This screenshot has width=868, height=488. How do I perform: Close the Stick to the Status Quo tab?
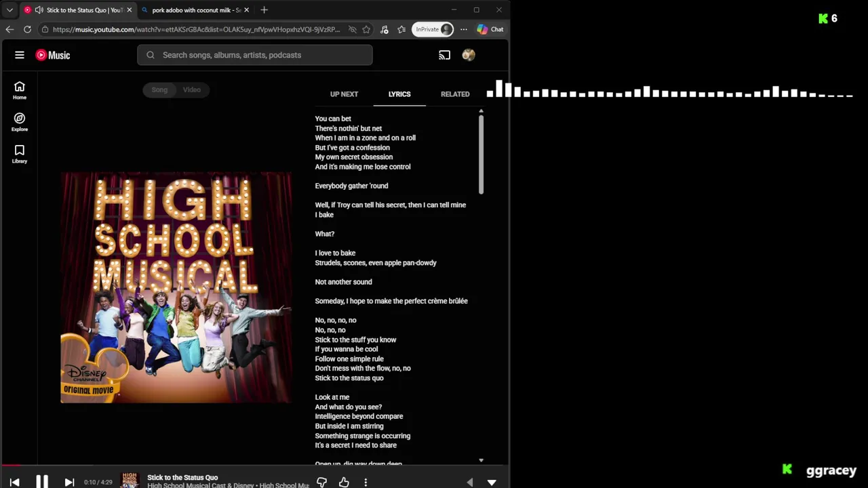pos(129,10)
